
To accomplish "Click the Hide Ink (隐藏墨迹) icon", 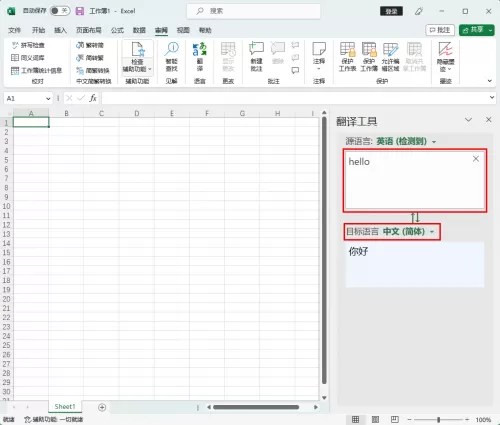I will [x=445, y=49].
